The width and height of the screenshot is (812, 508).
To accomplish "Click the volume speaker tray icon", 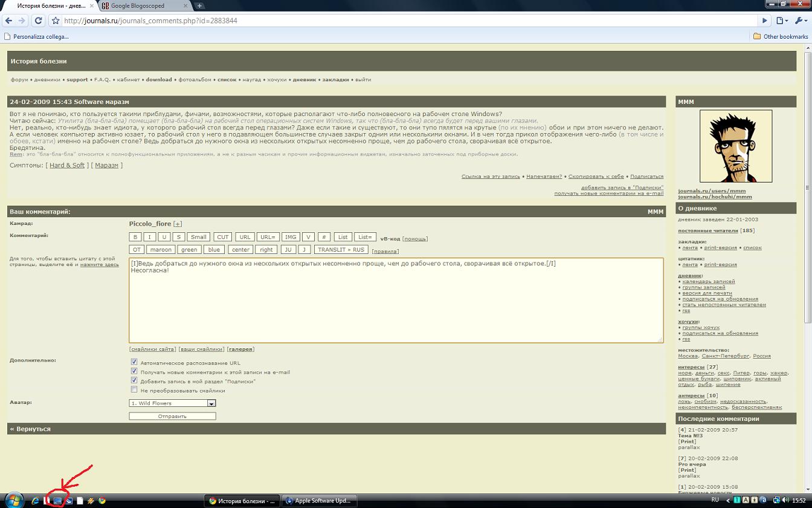I will (785, 500).
